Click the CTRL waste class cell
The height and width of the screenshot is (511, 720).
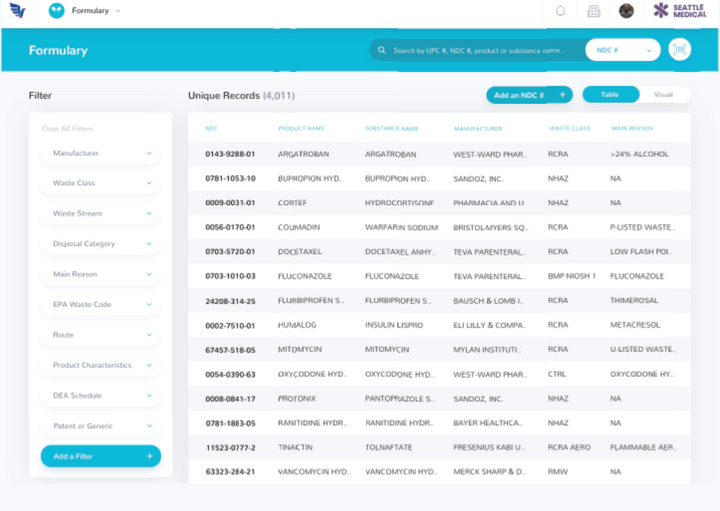(x=557, y=374)
